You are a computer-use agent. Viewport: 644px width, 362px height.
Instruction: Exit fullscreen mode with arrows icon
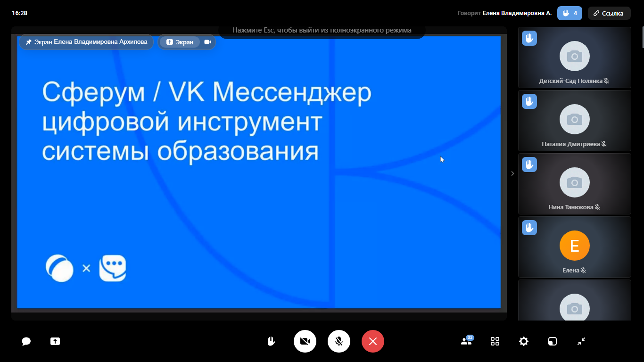coord(581,341)
